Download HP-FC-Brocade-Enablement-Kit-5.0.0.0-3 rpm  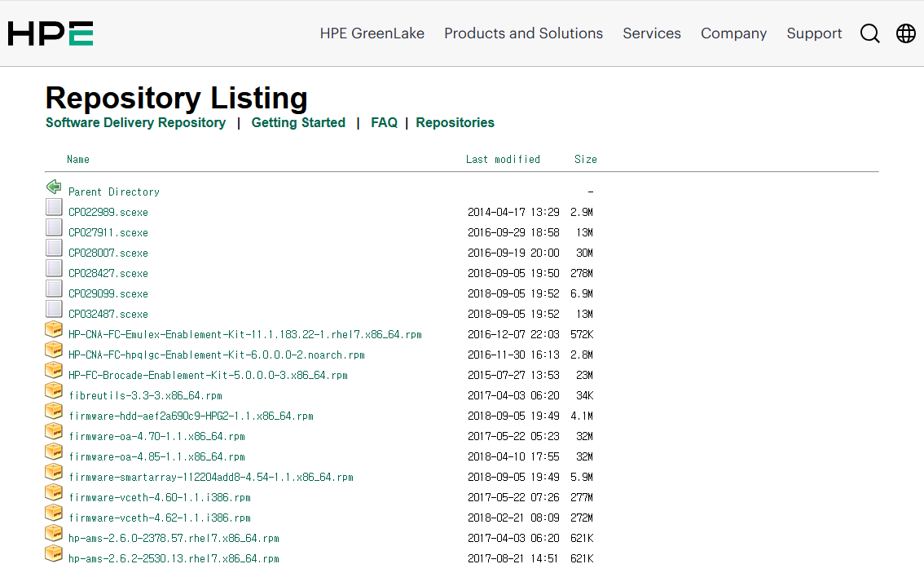[208, 376]
